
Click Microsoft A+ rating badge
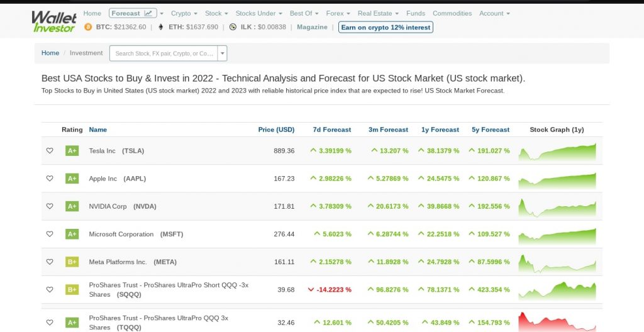pyautogui.click(x=72, y=234)
